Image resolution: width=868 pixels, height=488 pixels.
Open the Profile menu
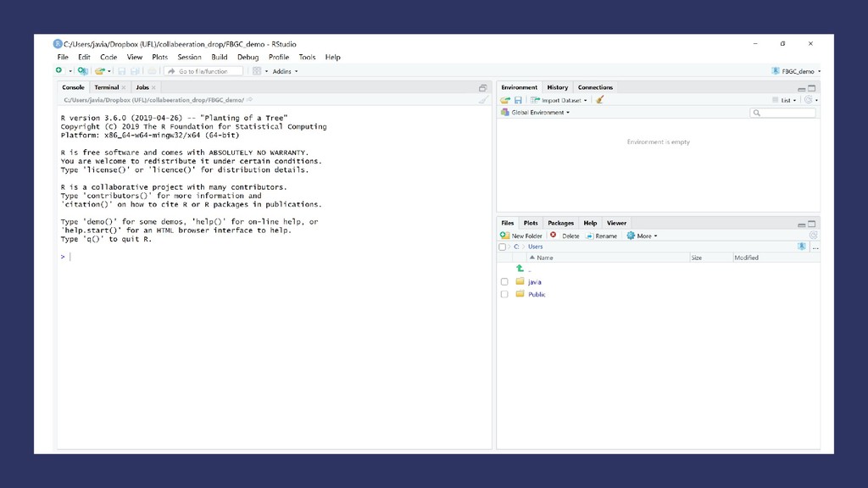click(279, 57)
